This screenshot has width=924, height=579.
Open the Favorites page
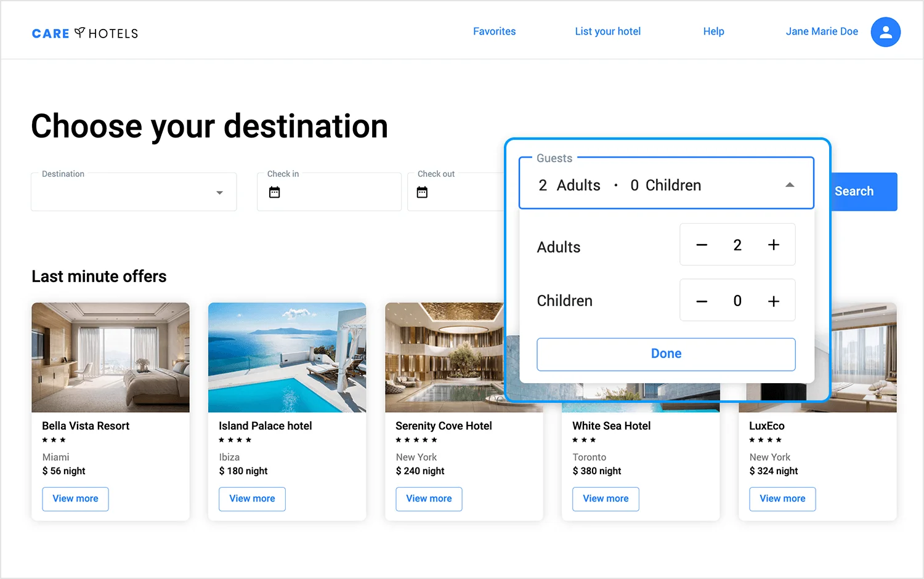click(x=494, y=31)
